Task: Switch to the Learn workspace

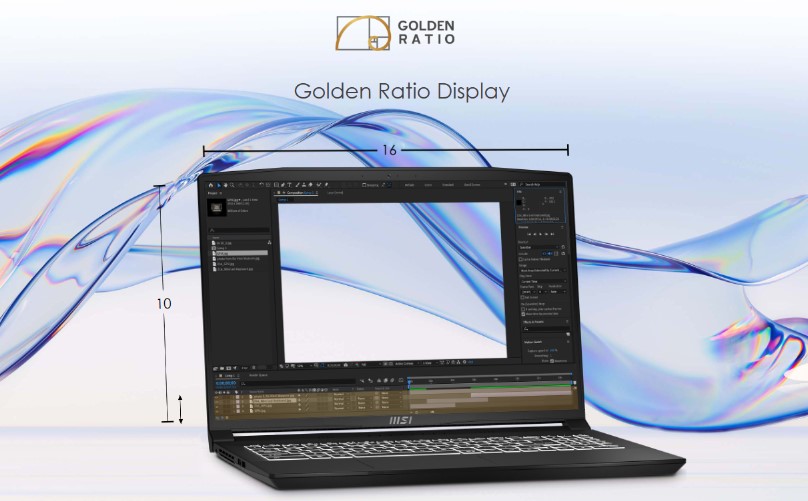Action: pyautogui.click(x=428, y=185)
